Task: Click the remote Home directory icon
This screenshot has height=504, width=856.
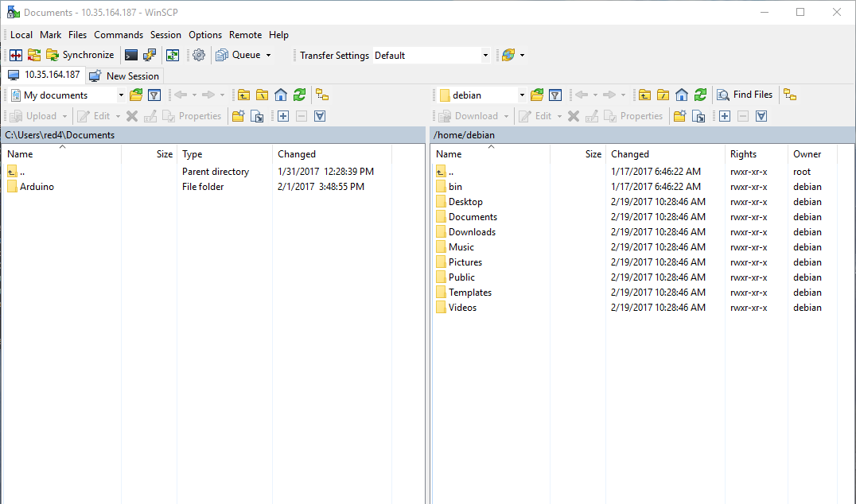Action: click(681, 95)
